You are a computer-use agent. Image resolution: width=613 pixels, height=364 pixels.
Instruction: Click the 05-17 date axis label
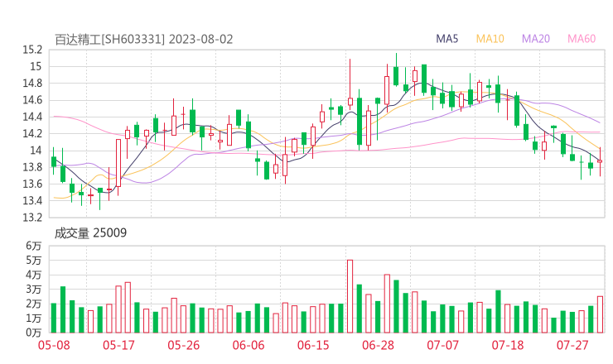point(118,345)
